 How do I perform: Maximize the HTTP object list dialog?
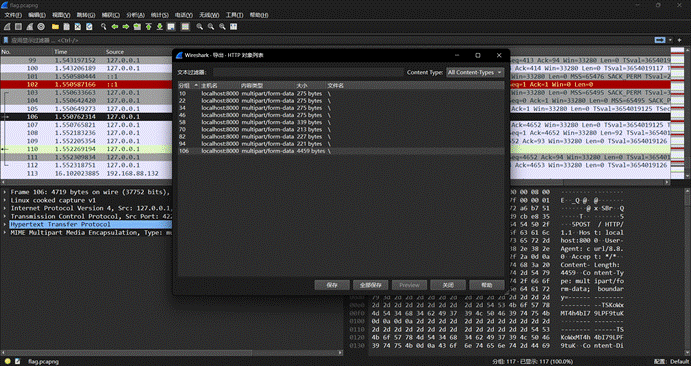(x=478, y=55)
